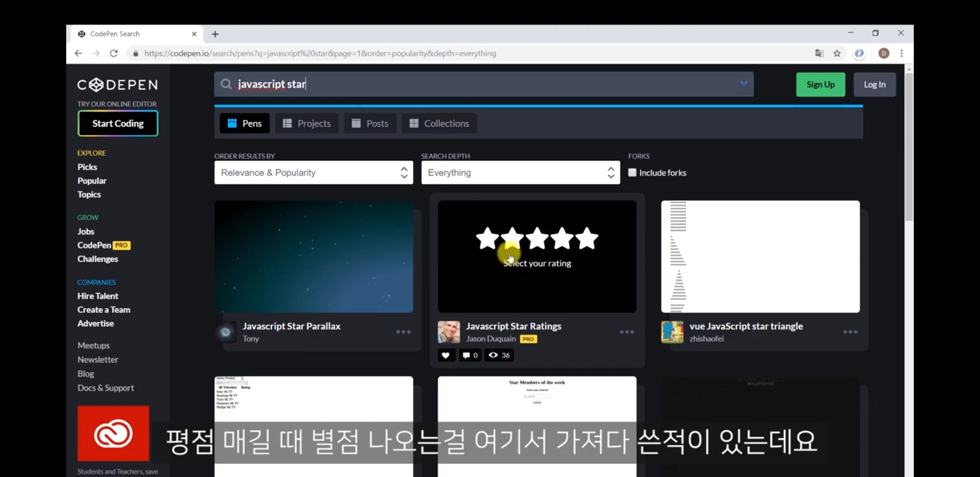Click the views count 36 eye icon
Viewport: 980px width, 477px height.
click(499, 355)
